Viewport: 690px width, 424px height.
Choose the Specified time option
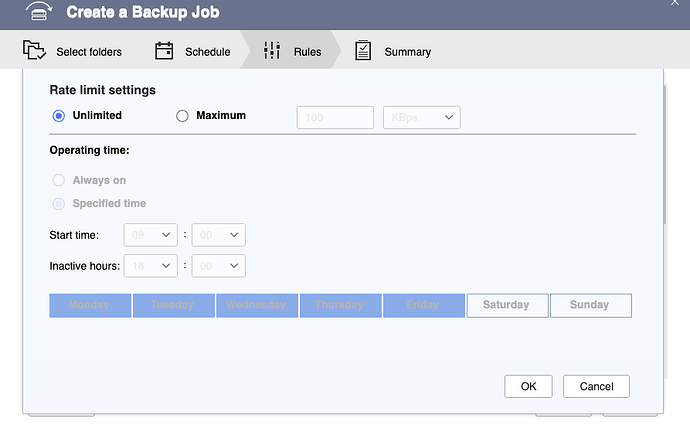point(58,204)
